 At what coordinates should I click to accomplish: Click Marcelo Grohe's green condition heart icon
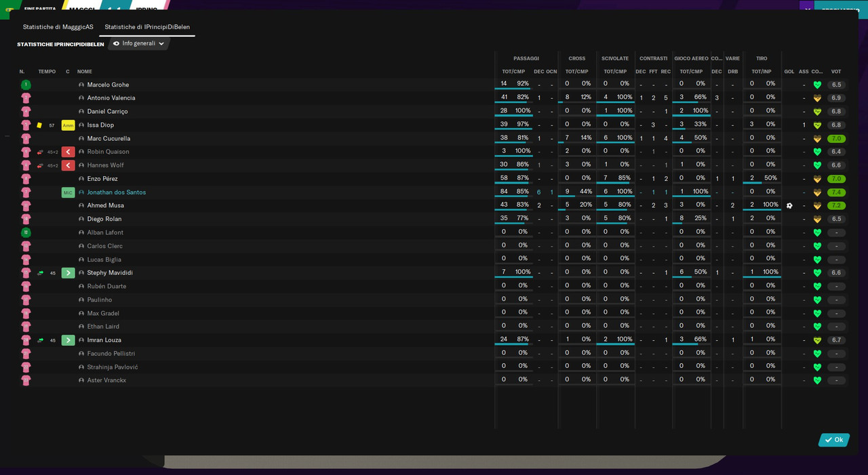(817, 85)
